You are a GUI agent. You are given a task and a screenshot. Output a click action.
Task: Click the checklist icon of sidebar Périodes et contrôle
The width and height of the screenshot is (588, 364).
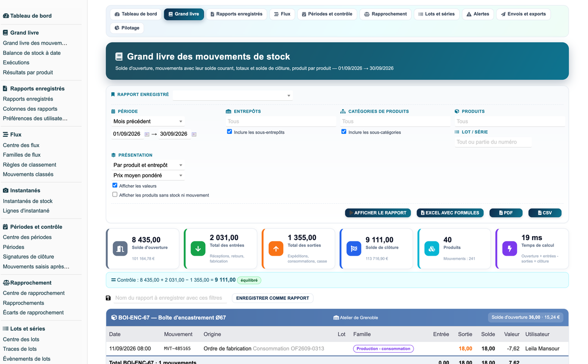tap(5, 227)
